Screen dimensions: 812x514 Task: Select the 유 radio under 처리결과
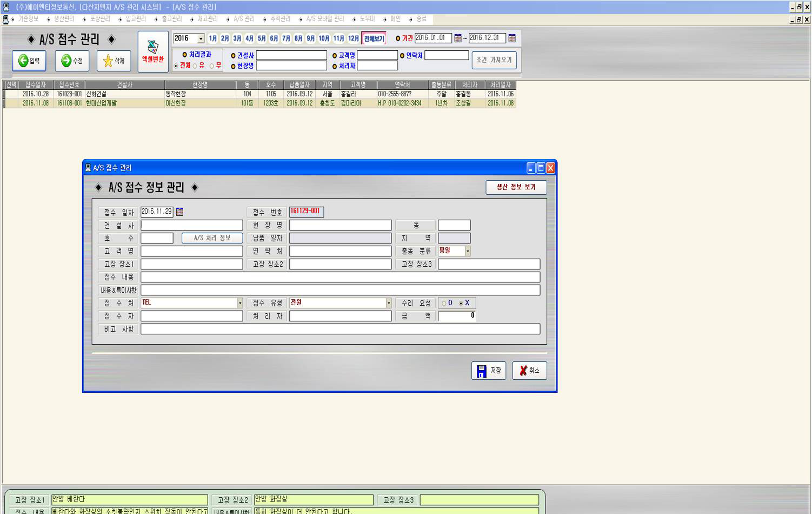click(x=195, y=66)
